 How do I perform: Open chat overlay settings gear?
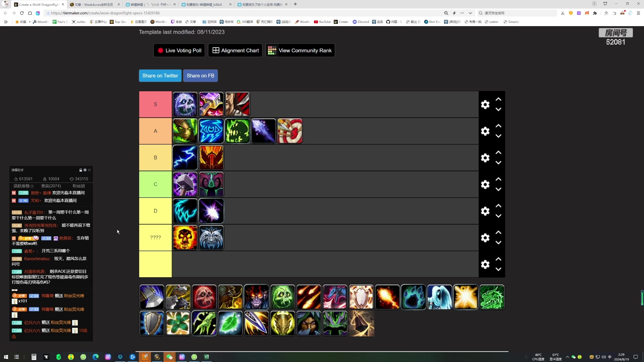pos(85,170)
